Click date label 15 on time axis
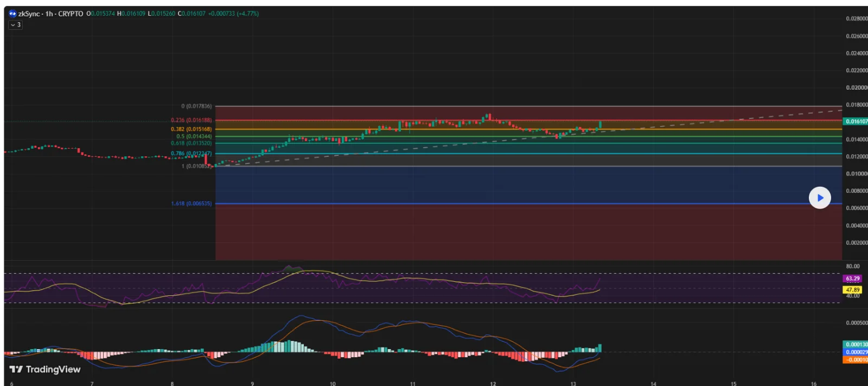Image resolution: width=868 pixels, height=386 pixels. pyautogui.click(x=733, y=383)
